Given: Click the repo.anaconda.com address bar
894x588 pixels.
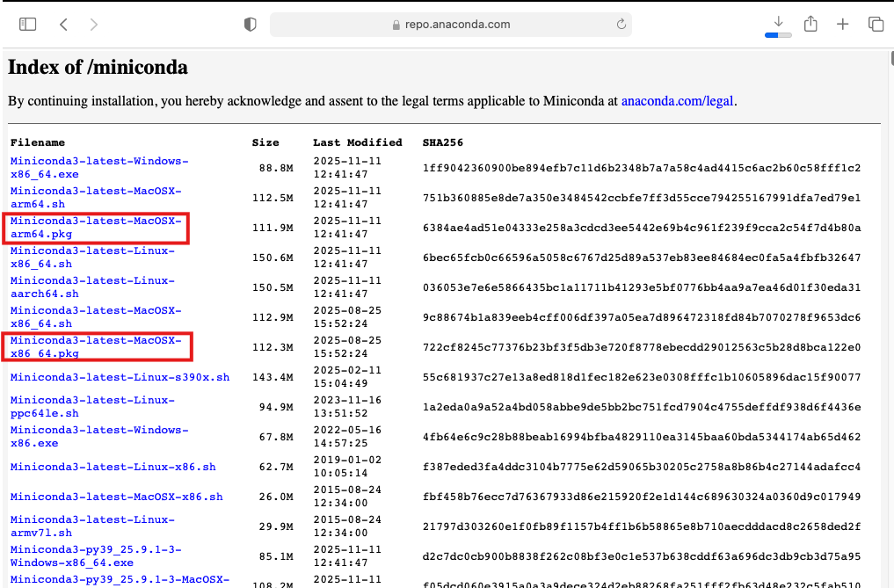Looking at the screenshot, I should (450, 25).
